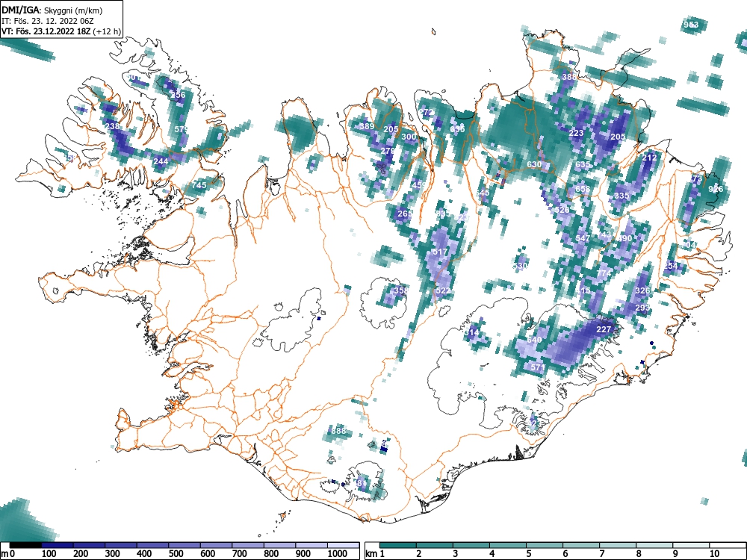Screen dimensions: 747x560
Task: Click the map value '279'
Action: click(388, 151)
